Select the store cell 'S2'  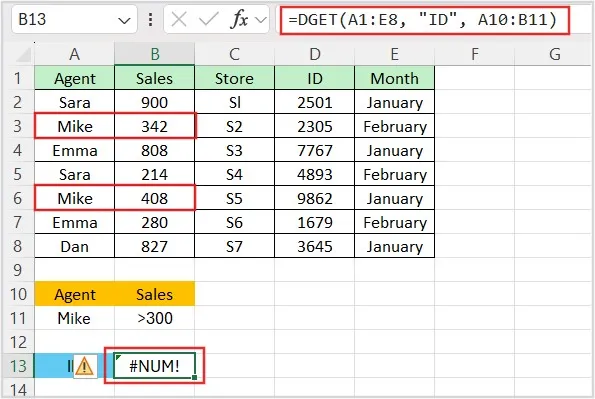[x=235, y=126]
